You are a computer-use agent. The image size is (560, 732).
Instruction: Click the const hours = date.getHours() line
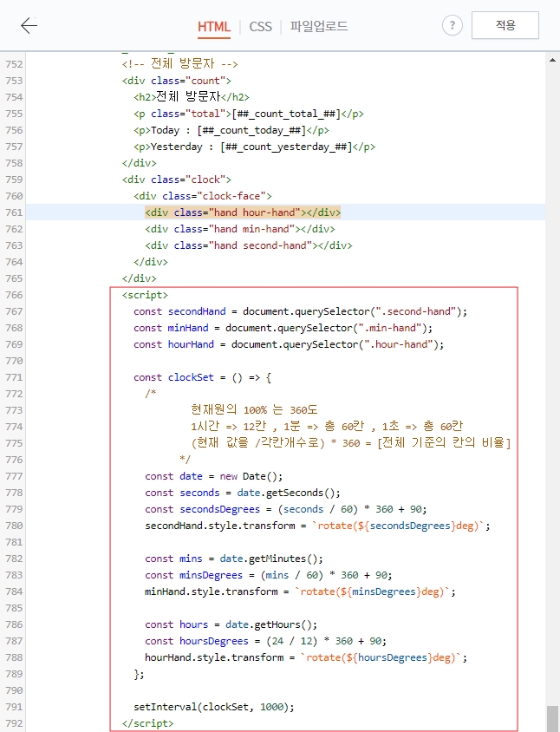click(231, 624)
